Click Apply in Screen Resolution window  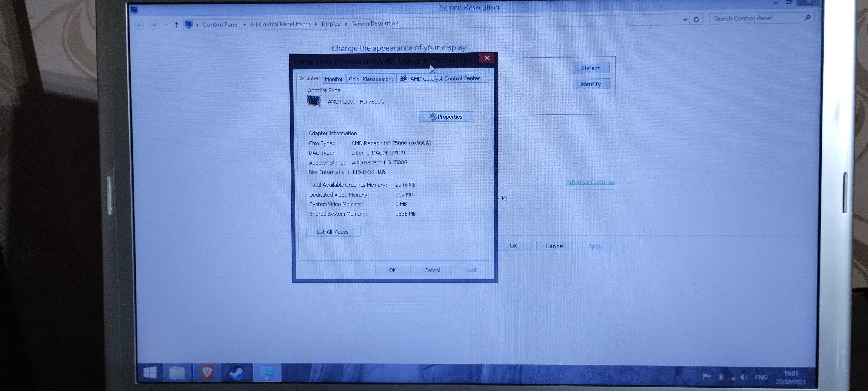pos(595,246)
